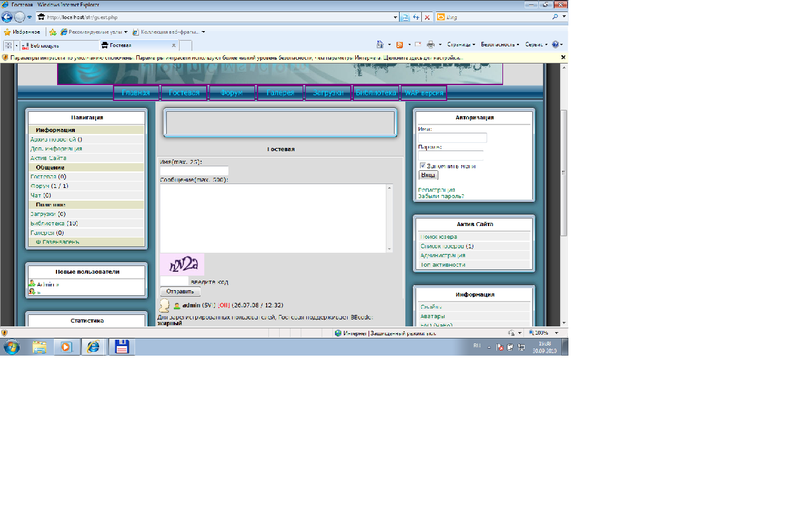The height and width of the screenshot is (508, 812).
Task: Open Аватары link in Информация panel
Action: coord(433,316)
